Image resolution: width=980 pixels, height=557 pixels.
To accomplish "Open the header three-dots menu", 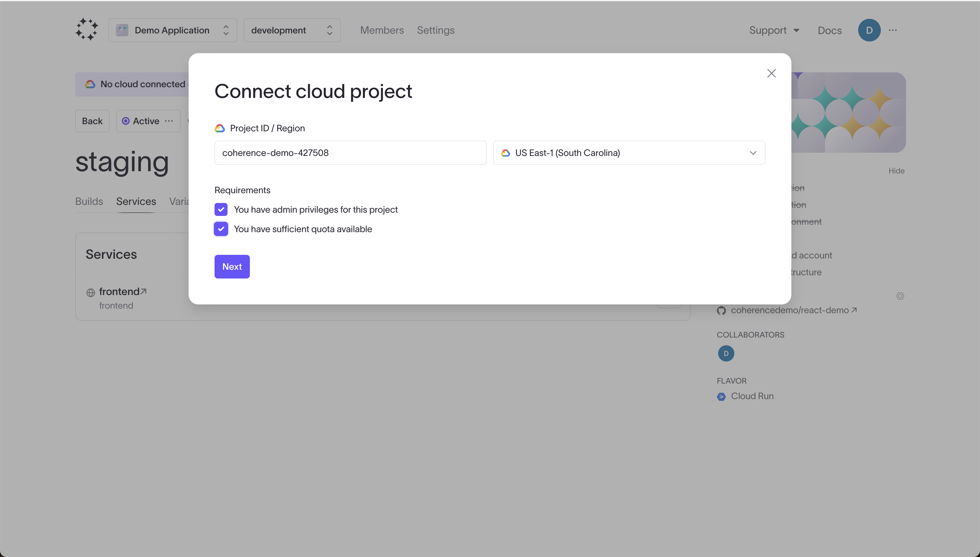I will tap(893, 30).
